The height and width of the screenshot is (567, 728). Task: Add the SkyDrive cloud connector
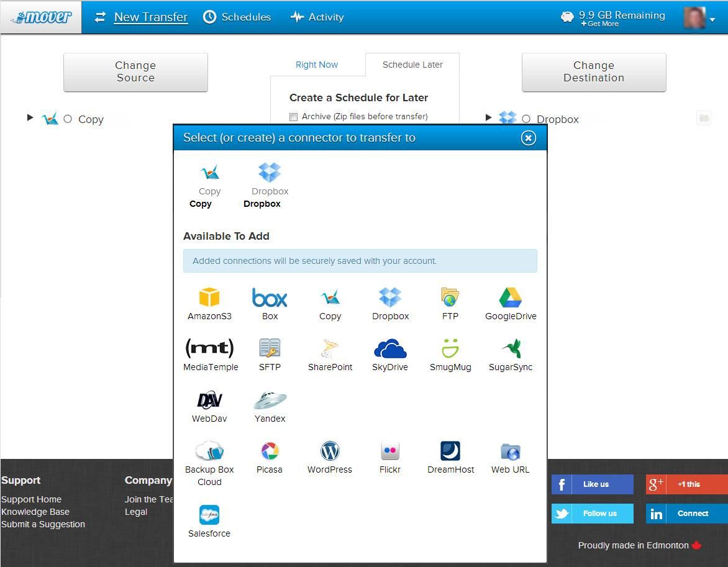point(389,349)
